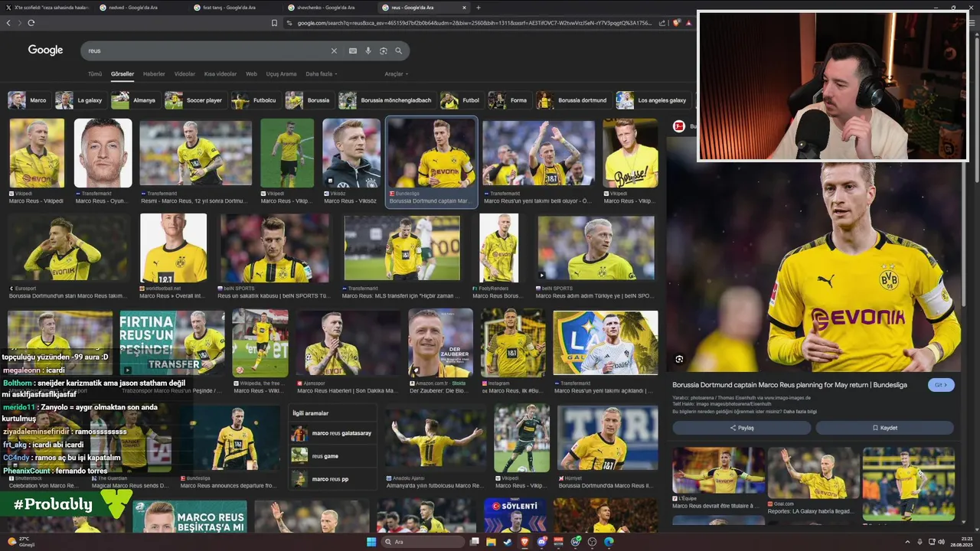The image size is (980, 551).
Task: Select related search 'marco reus galatasaray'
Action: click(333, 433)
